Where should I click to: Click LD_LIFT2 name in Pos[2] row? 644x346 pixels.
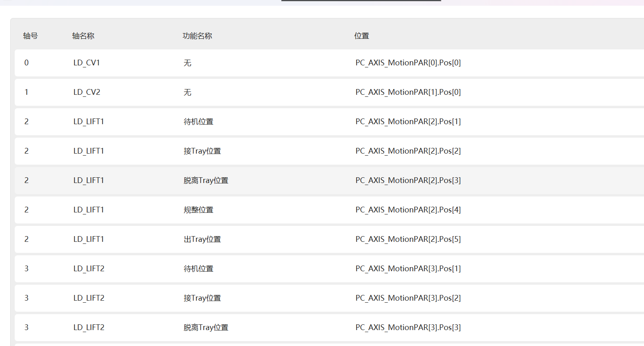tap(89, 298)
